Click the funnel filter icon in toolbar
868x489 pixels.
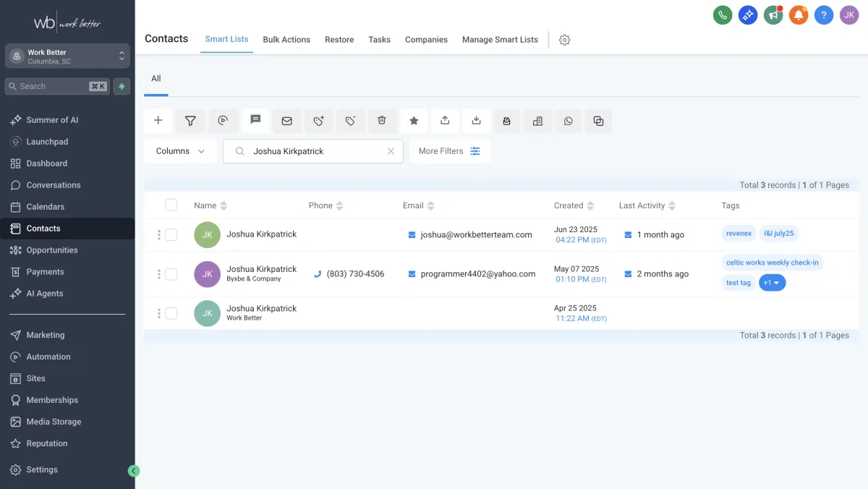190,121
